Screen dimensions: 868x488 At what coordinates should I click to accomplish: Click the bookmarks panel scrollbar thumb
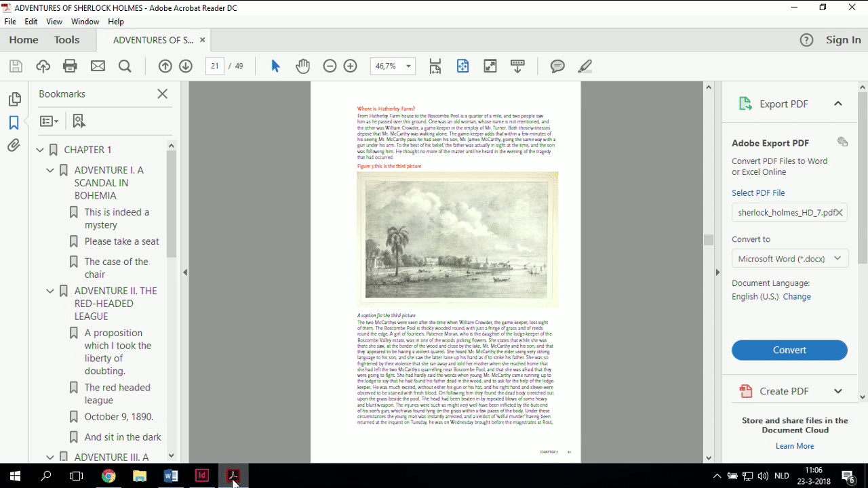tap(171, 203)
